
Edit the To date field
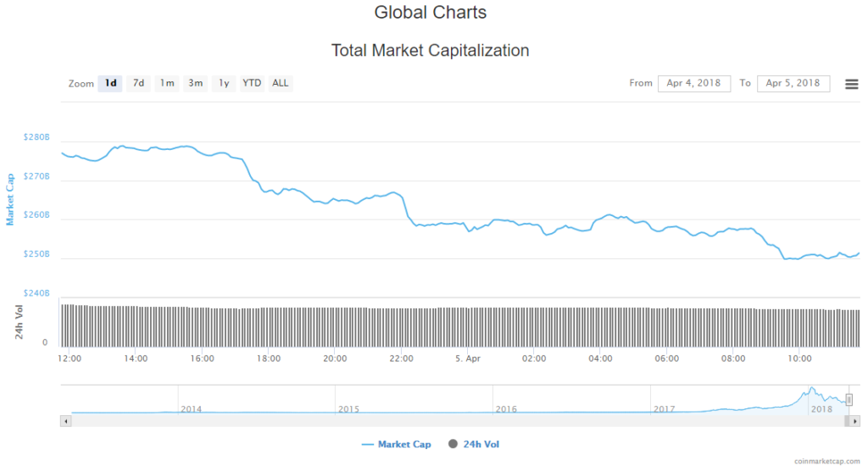pos(793,83)
